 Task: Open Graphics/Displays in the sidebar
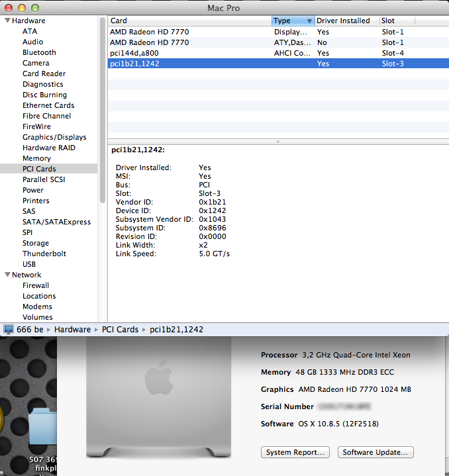54,137
